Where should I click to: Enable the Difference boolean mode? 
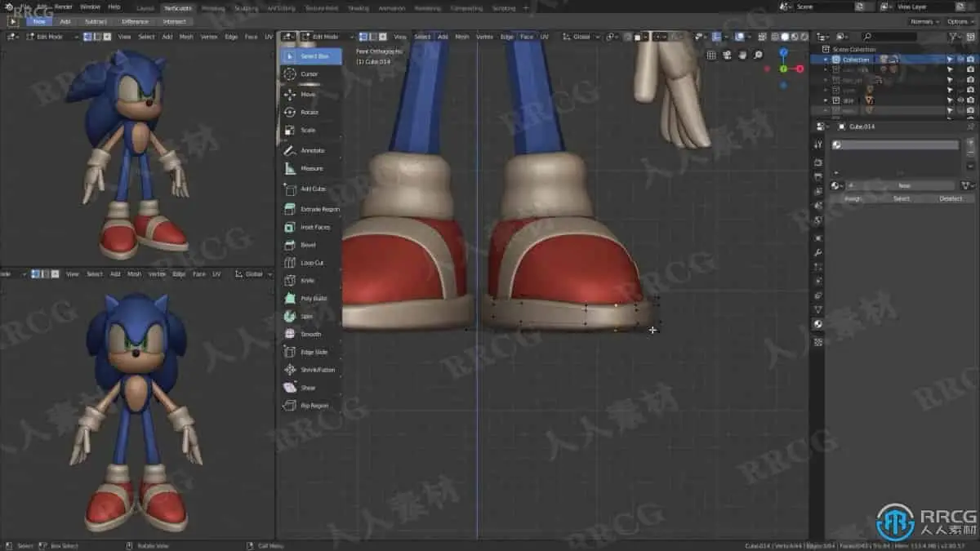click(135, 21)
